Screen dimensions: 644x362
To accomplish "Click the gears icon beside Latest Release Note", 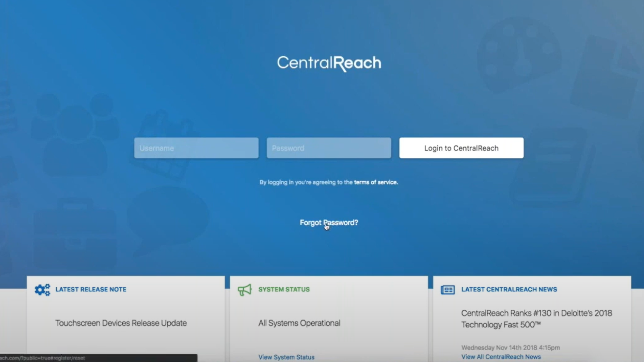I will [42, 290].
